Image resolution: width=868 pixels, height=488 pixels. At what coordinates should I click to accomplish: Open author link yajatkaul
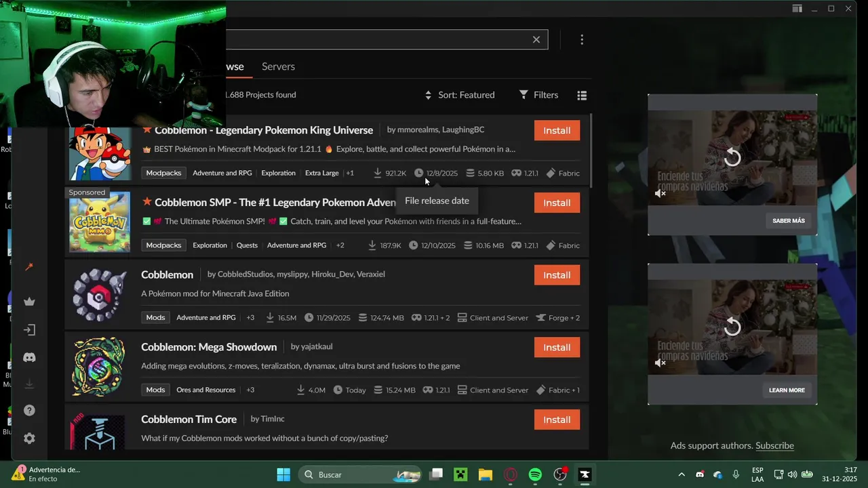pos(317,346)
